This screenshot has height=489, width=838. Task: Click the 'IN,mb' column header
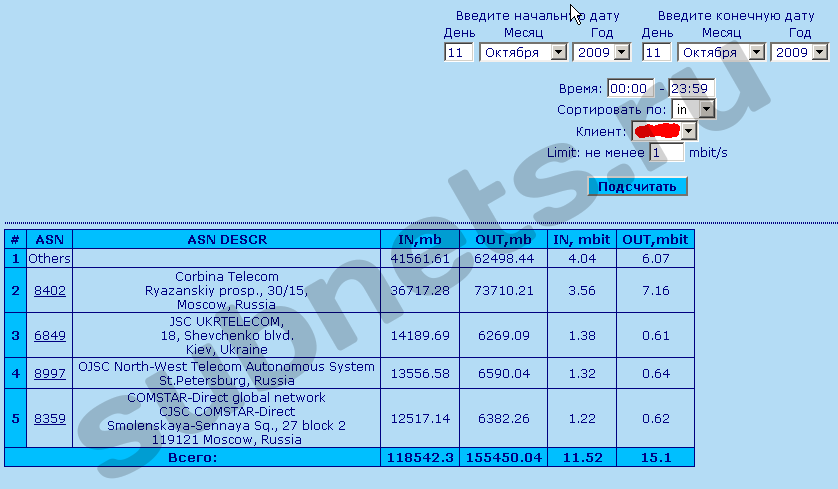[420, 239]
